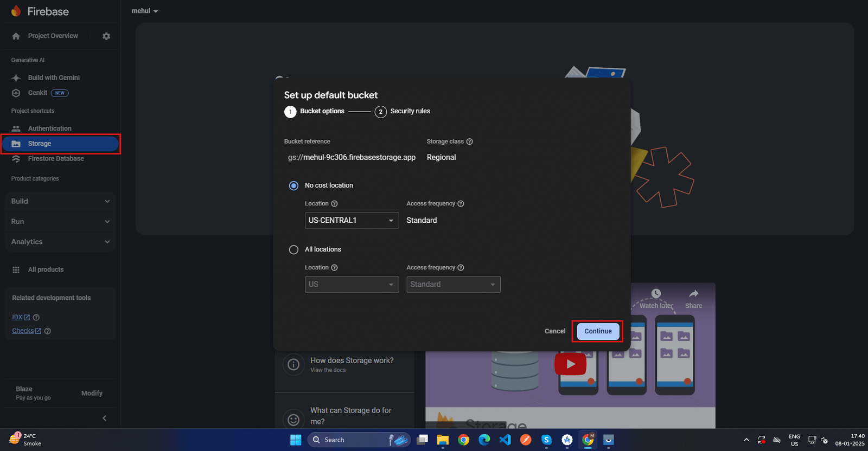Viewport: 868px width, 451px height.
Task: Select the No cost location radio button
Action: (x=294, y=186)
